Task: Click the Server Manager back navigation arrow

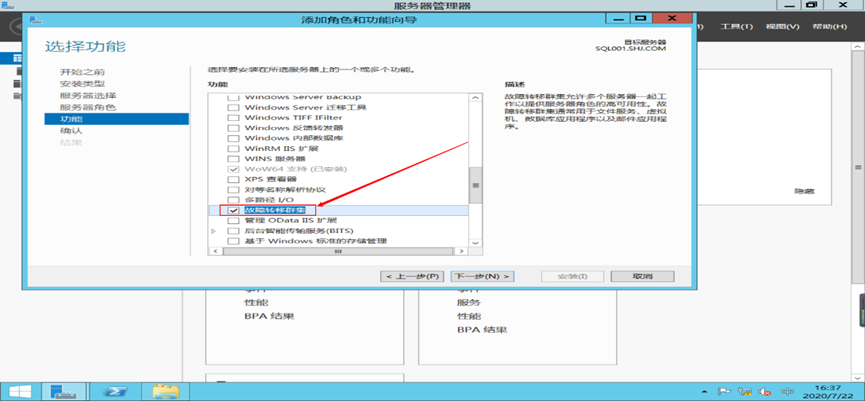Action: [x=17, y=26]
